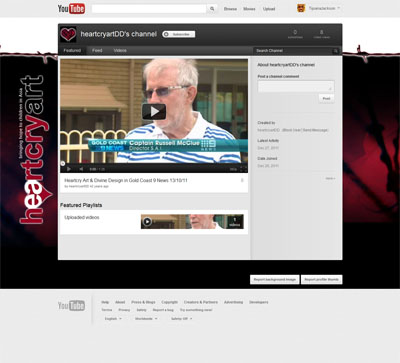Click the Try something new! footer link
The height and width of the screenshot is (363, 400).
(x=196, y=310)
